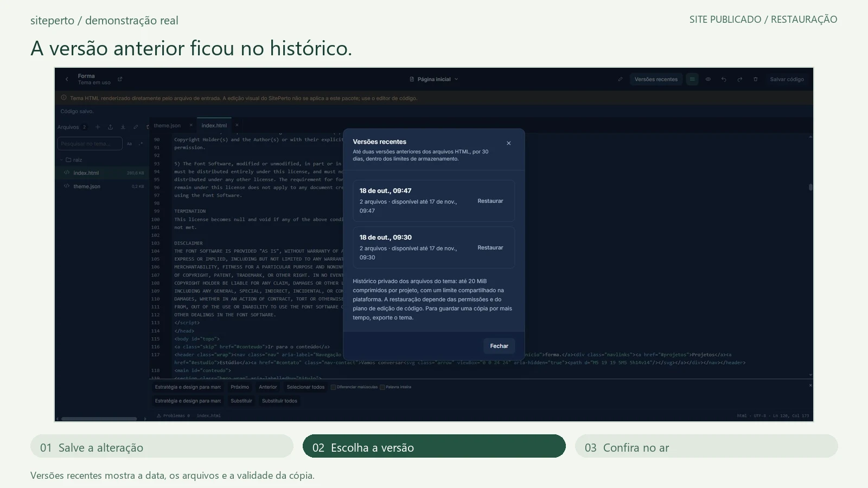
Task: Click the Substituir button
Action: pyautogui.click(x=241, y=401)
